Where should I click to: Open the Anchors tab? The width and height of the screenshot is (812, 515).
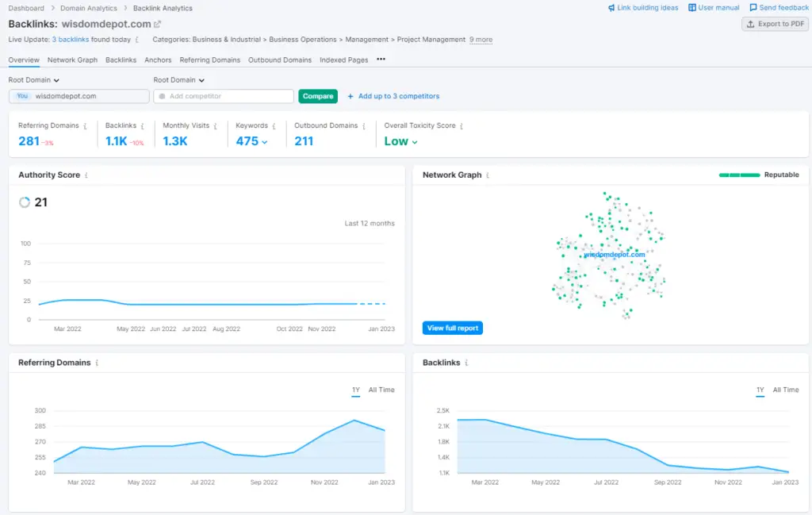coord(158,60)
